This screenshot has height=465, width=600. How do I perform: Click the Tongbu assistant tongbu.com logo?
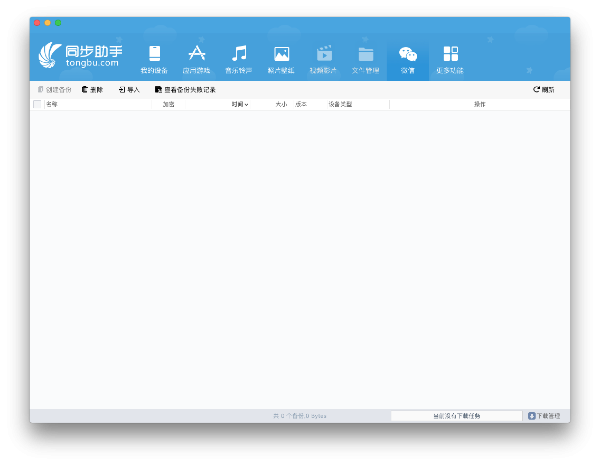80,55
